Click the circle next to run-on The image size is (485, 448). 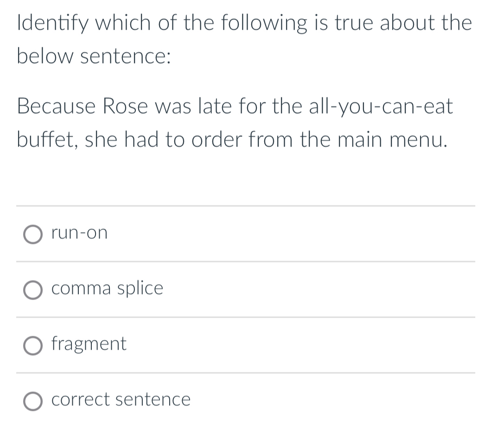point(33,234)
